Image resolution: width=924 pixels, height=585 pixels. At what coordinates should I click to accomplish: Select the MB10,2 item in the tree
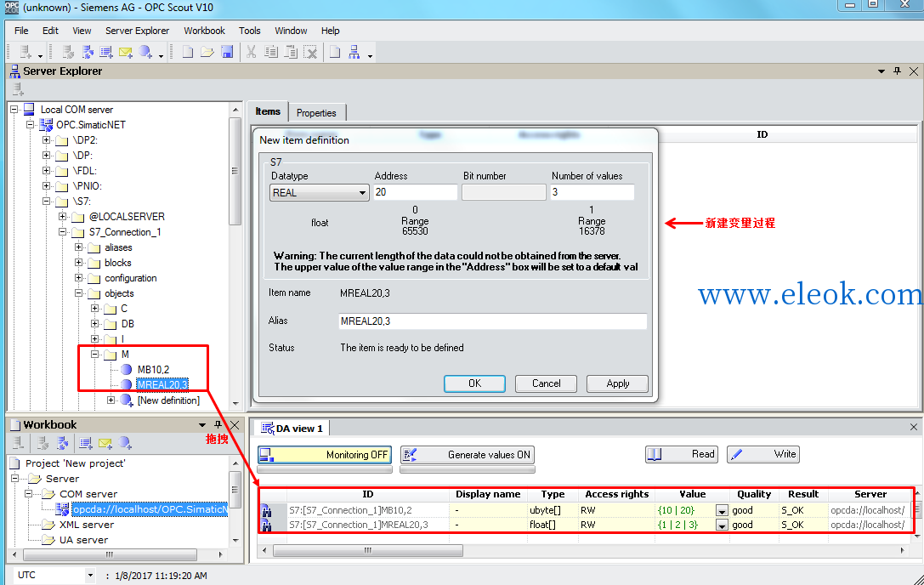[x=153, y=370]
